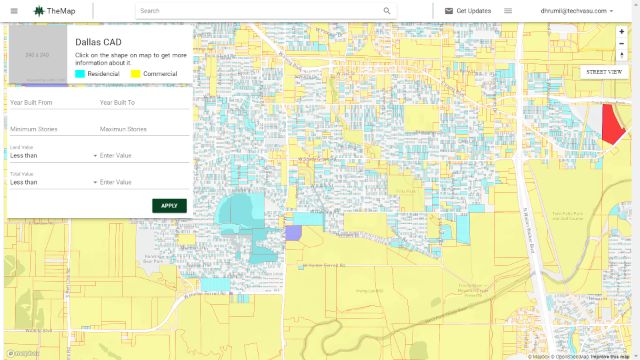
Task: Open the account dropdown for dhrumil@techvasu.com
Action: click(x=577, y=11)
